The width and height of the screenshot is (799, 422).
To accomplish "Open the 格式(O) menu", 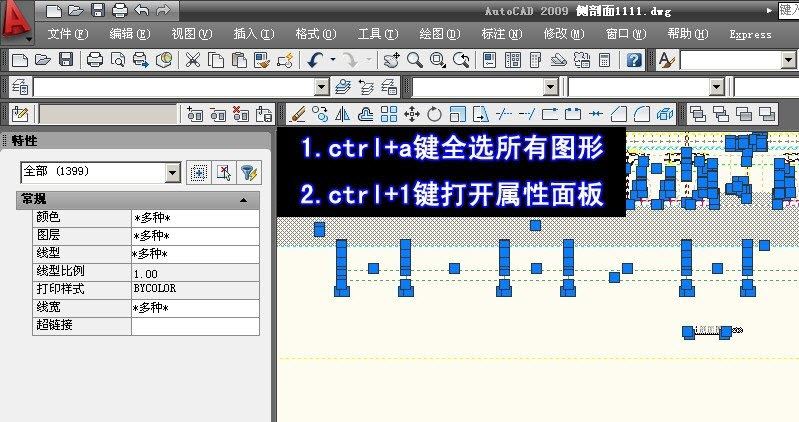I will click(x=315, y=34).
